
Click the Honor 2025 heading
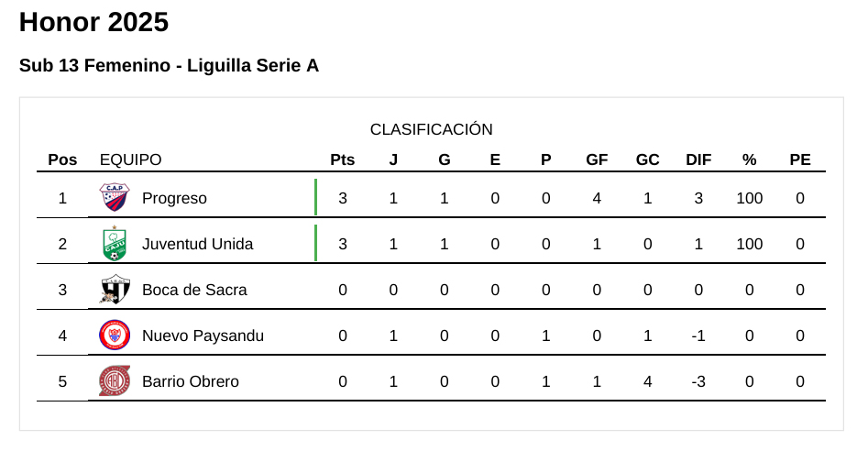(93, 22)
